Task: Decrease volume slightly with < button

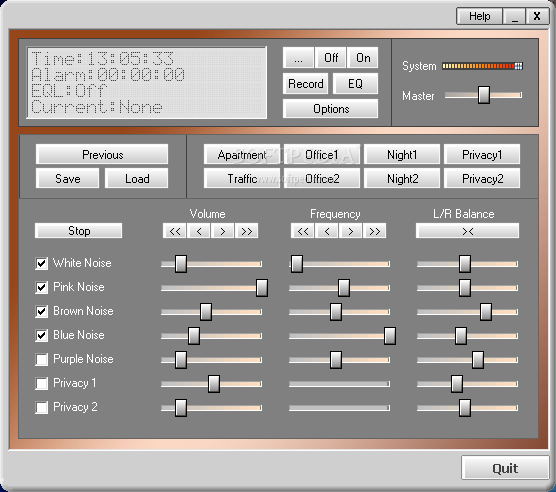Action: coord(199,231)
